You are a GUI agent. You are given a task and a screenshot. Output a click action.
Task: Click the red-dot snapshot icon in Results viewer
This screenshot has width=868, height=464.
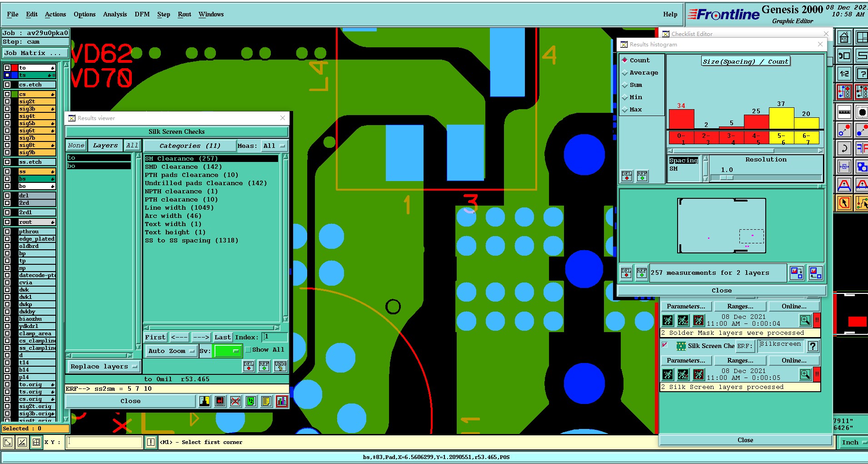[x=220, y=401]
